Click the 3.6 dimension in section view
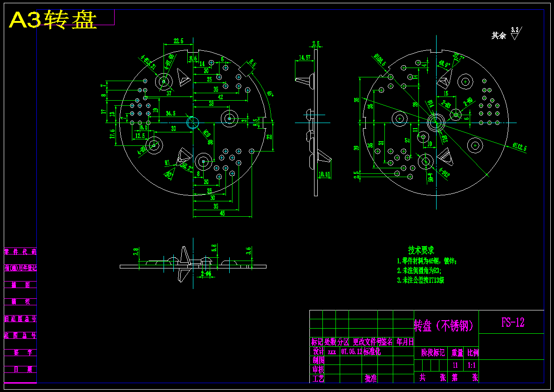 248,251
